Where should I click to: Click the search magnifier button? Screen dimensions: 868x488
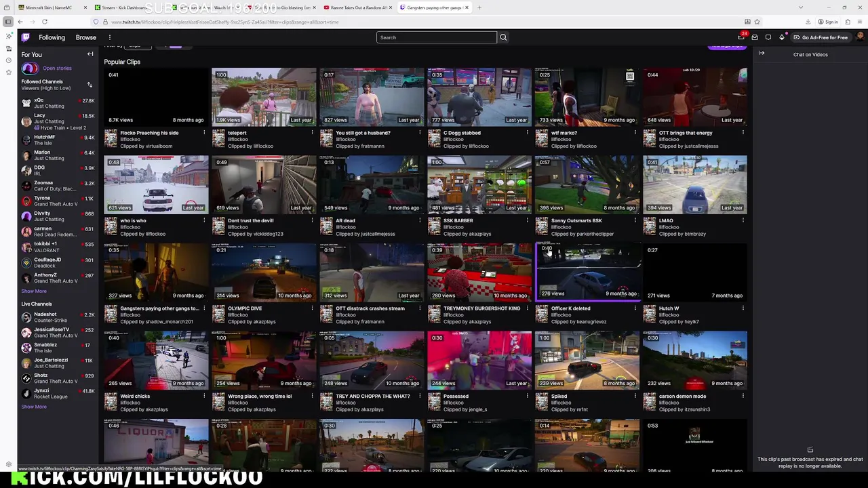pyautogui.click(x=503, y=37)
